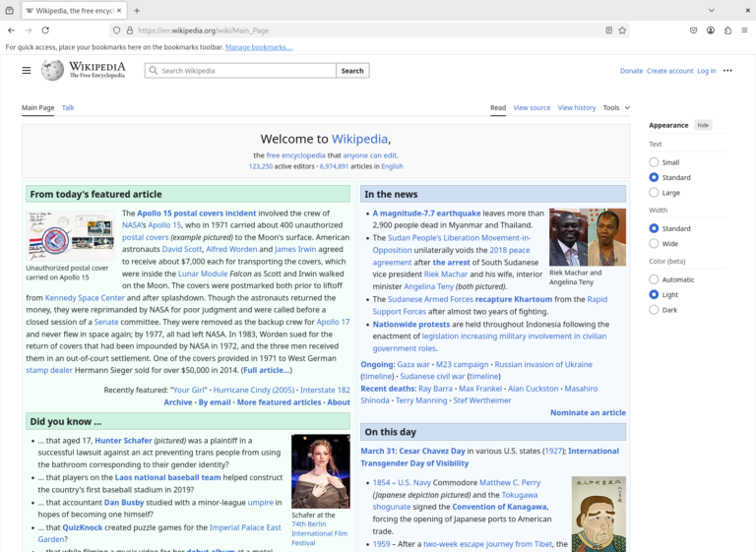Open the Firefox View icon at top left
The width and height of the screenshot is (756, 552).
[x=9, y=11]
